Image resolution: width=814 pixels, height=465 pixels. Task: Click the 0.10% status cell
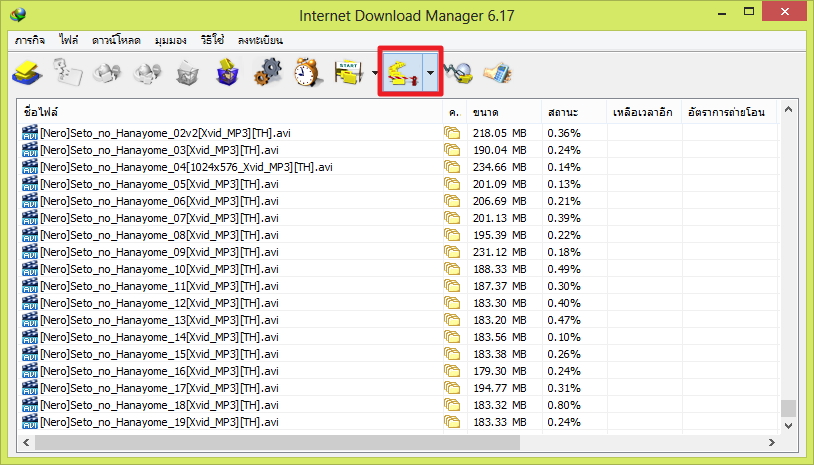tap(564, 337)
